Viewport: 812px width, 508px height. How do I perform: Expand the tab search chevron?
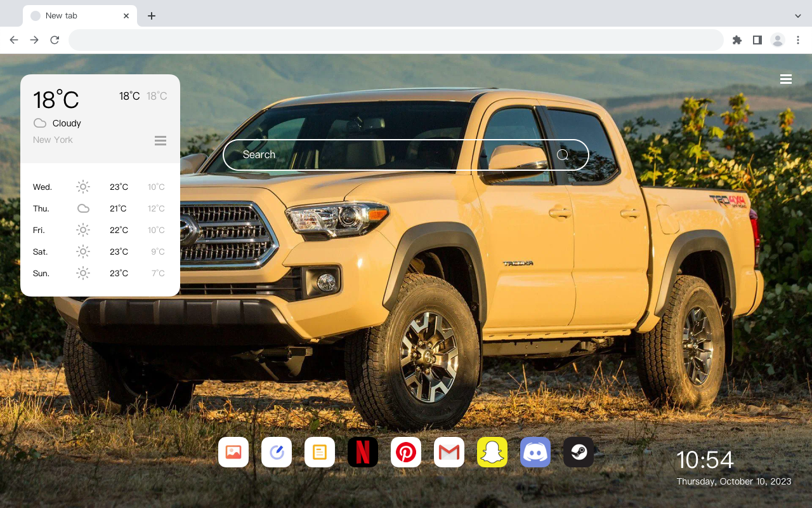click(798, 16)
